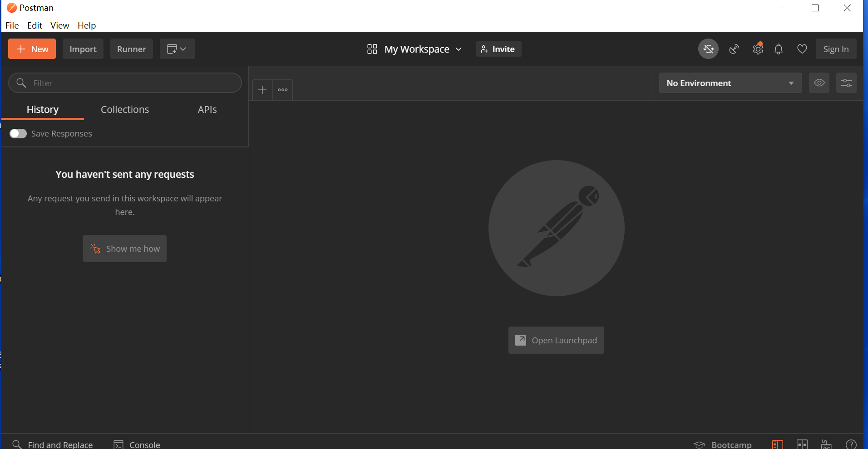Click the Postman logo in title bar
This screenshot has width=868, height=449.
[12, 8]
